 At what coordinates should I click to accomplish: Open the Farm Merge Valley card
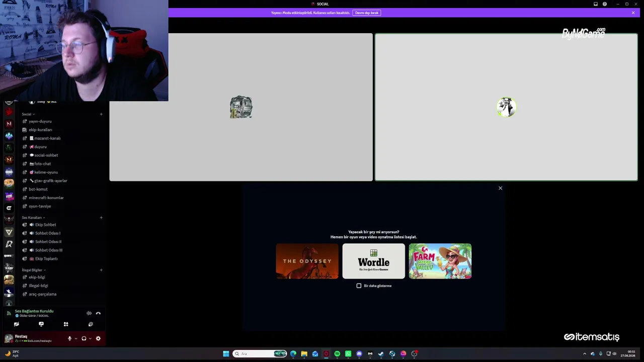click(440, 261)
